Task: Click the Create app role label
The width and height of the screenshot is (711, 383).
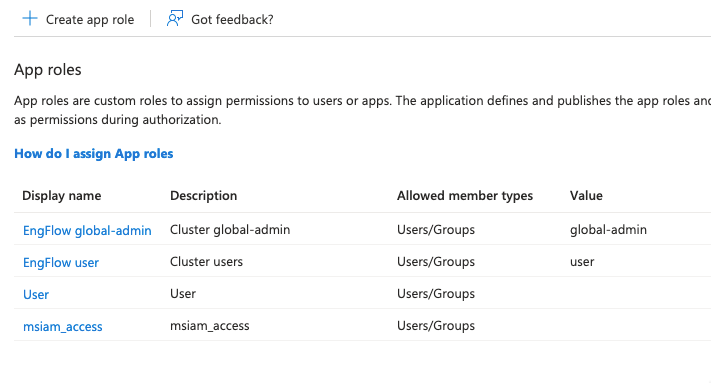Action: [x=90, y=19]
